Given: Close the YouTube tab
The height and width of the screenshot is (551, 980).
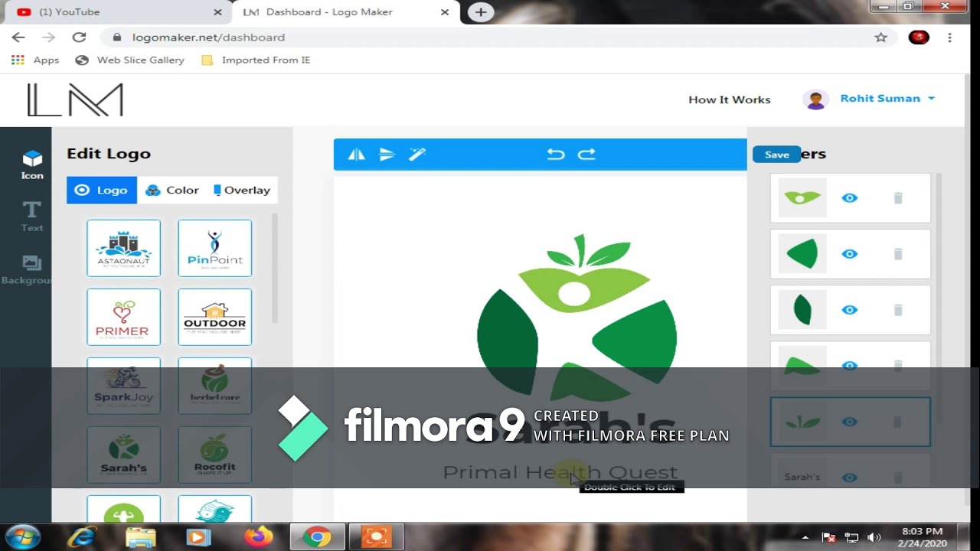Looking at the screenshot, I should pos(218,12).
